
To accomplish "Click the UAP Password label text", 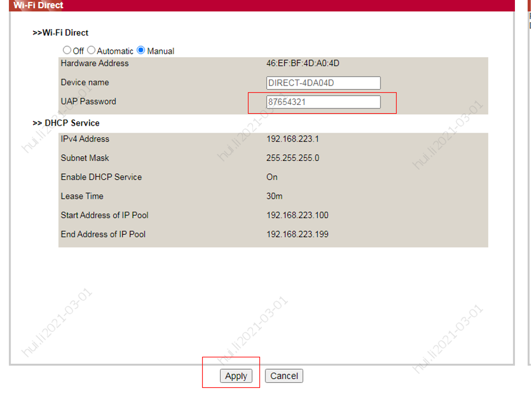I will coord(88,101).
